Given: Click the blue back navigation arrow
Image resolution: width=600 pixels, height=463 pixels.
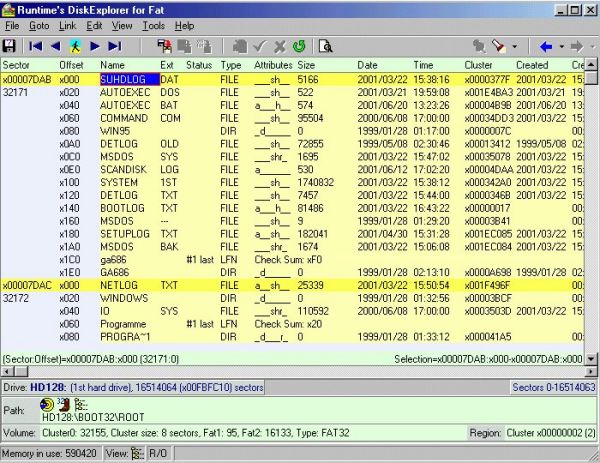Looking at the screenshot, I should (x=546, y=46).
